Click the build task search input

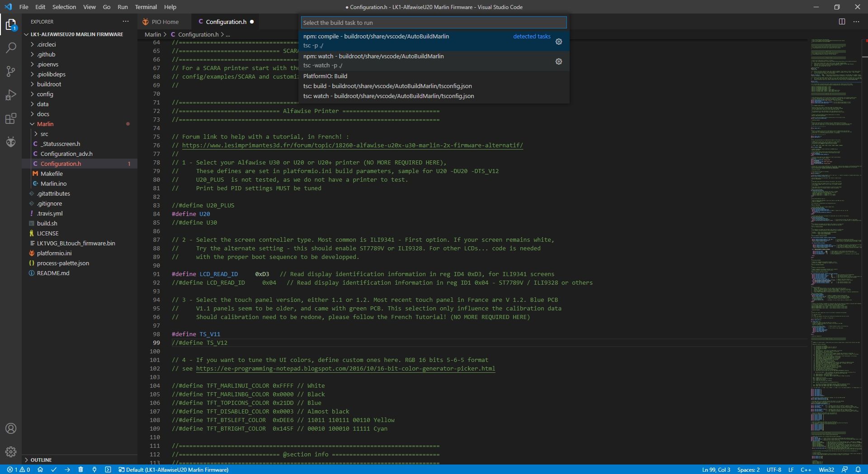[433, 23]
